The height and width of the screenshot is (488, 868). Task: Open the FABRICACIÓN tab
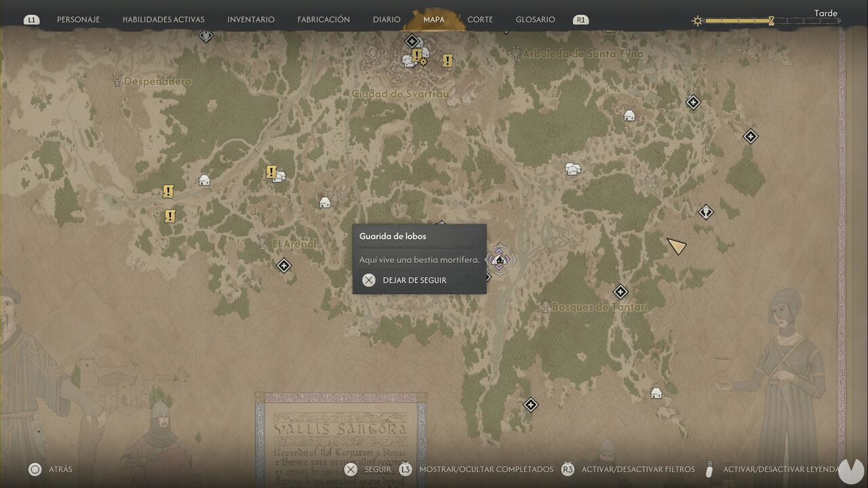(x=323, y=20)
